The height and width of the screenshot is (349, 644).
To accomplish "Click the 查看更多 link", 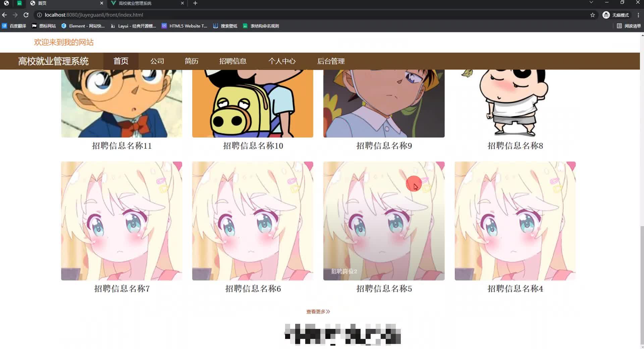I will point(318,311).
